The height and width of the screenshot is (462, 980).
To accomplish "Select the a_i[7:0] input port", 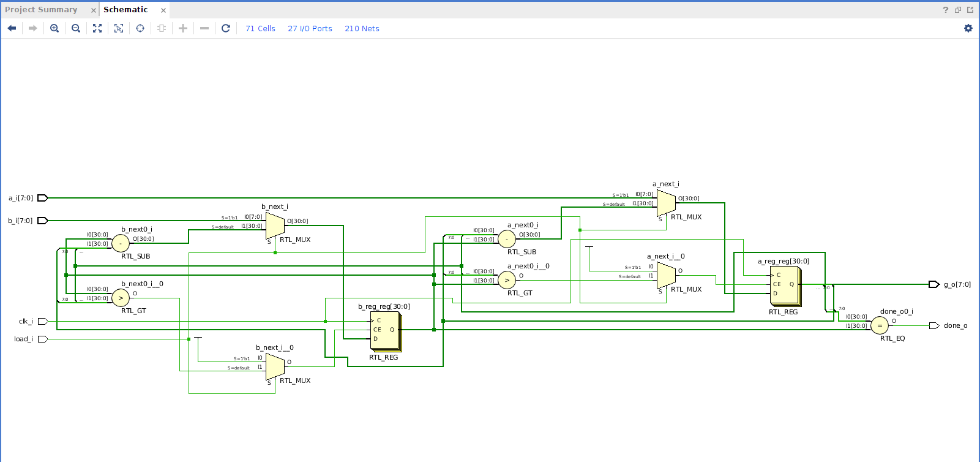I will [43, 198].
